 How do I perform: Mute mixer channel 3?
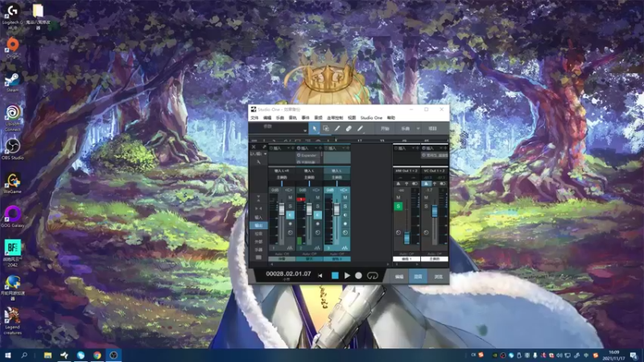[345, 198]
